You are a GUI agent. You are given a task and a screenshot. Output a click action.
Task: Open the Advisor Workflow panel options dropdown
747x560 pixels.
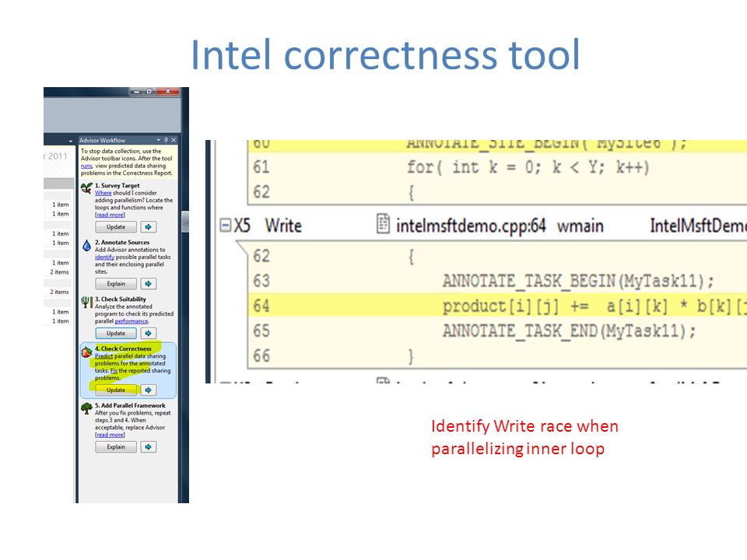(159, 140)
